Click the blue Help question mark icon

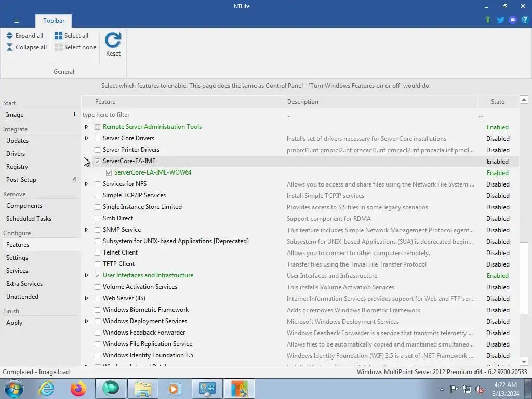(x=525, y=20)
